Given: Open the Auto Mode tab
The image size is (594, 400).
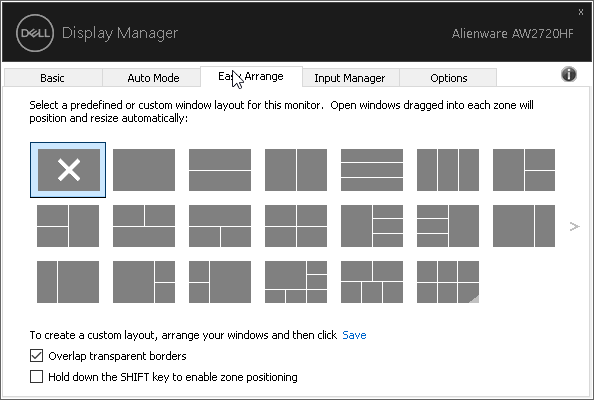Looking at the screenshot, I should 153,78.
